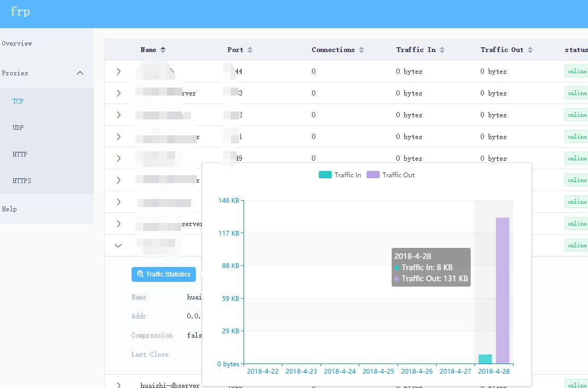Select the HTTP proxies item
This screenshot has width=588, height=388.
pos(20,154)
